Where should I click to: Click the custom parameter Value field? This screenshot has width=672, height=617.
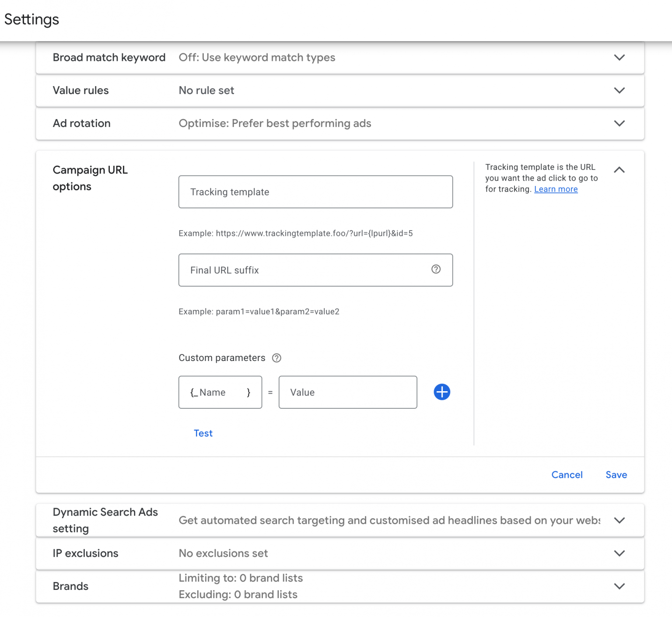(347, 392)
